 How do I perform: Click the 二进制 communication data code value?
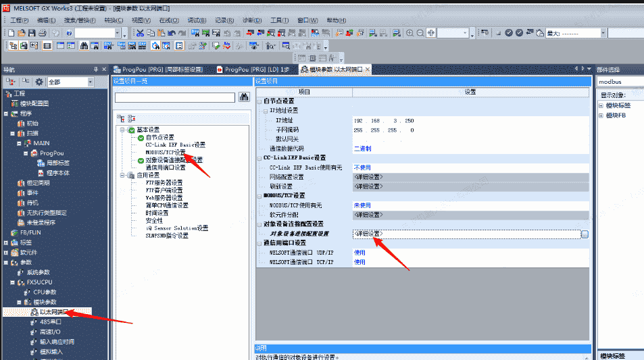362,149
